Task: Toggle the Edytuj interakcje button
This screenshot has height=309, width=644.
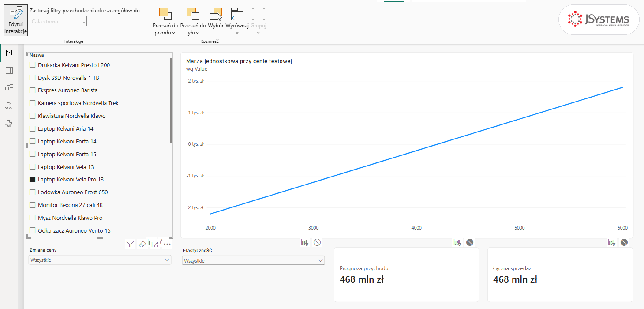Action: pyautogui.click(x=16, y=21)
